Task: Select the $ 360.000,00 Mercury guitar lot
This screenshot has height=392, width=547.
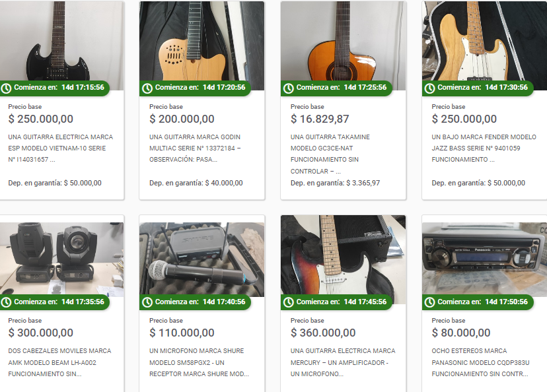Action: (x=323, y=333)
